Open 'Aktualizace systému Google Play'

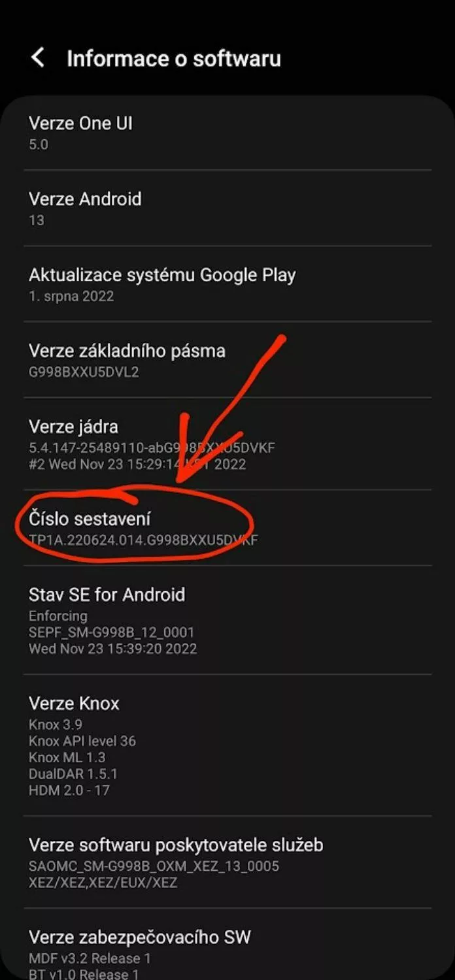[227, 284]
